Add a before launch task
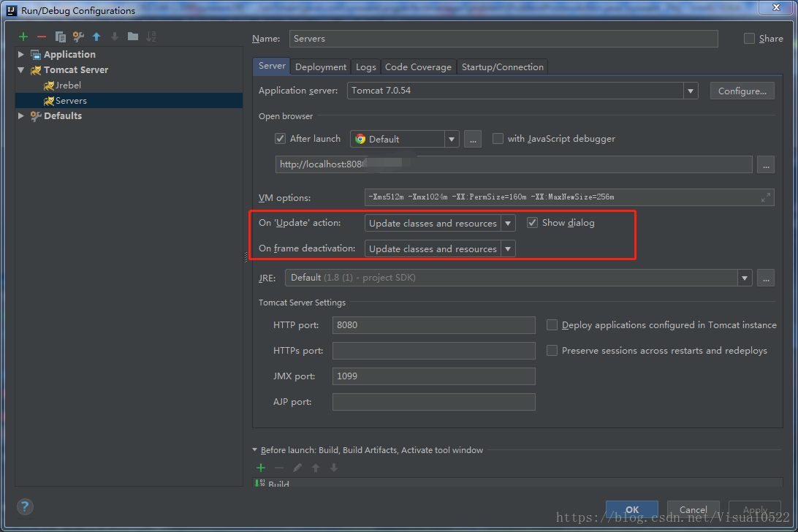The width and height of the screenshot is (798, 532). click(x=261, y=468)
